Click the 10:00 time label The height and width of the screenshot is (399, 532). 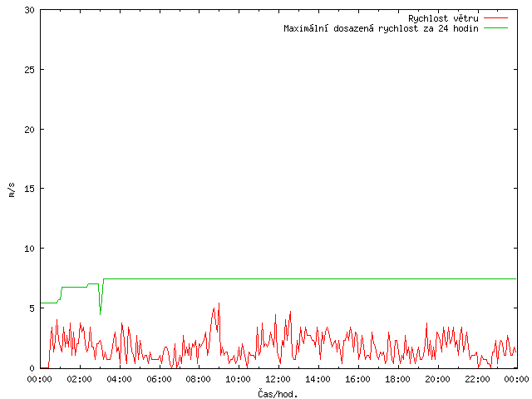click(x=239, y=379)
